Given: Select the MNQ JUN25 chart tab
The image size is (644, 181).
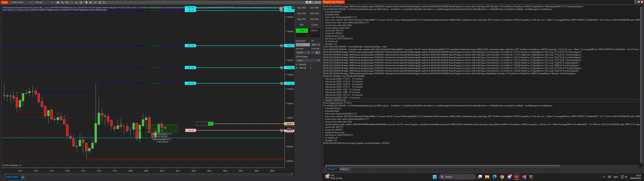Looking at the screenshot, I should click(x=12, y=177).
